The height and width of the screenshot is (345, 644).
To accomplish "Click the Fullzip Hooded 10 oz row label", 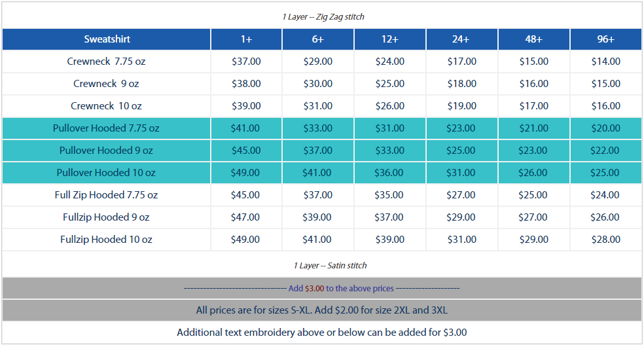I will pyautogui.click(x=106, y=240).
